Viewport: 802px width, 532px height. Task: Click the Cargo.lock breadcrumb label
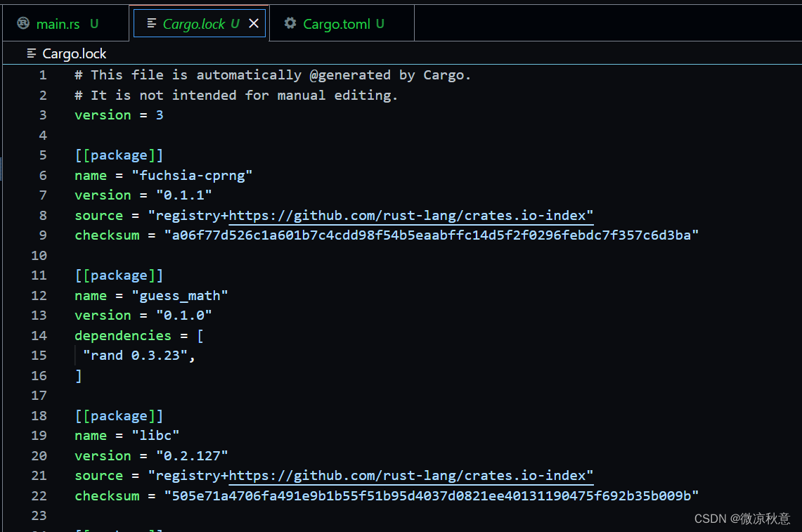[75, 53]
